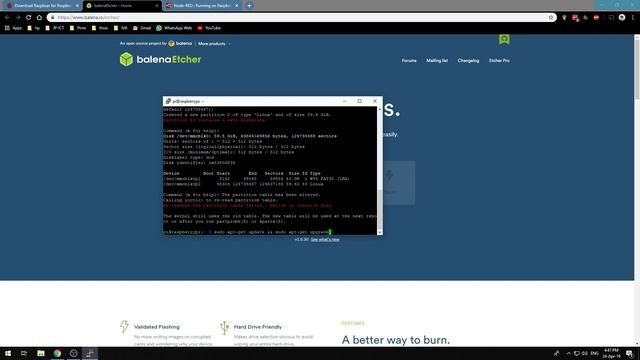Click the terminal scrollbar down arrow

[380, 232]
